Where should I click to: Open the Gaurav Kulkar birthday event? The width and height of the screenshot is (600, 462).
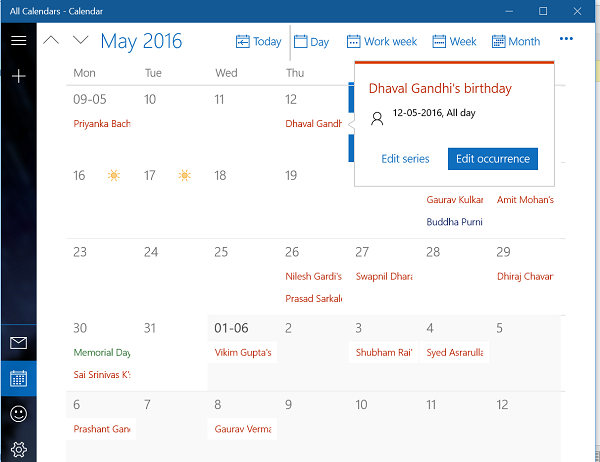455,199
